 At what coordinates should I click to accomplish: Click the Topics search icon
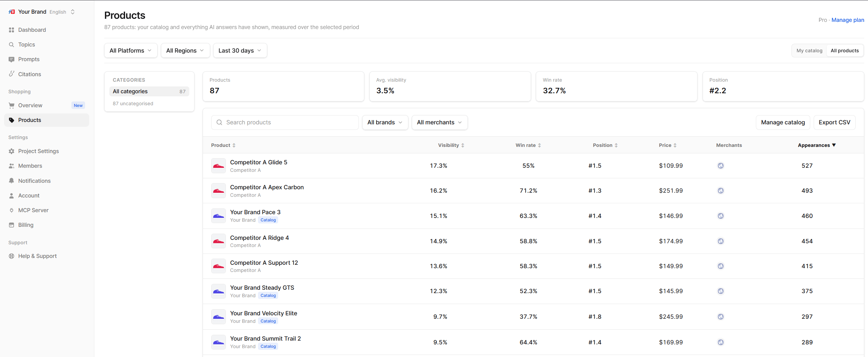[12, 44]
